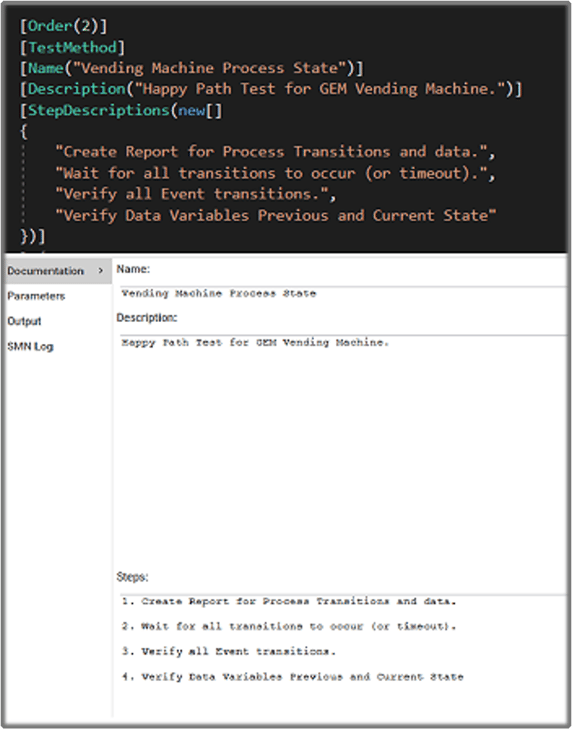
Task: Click the Name field showing Vending Machine Process State
Action: [343, 294]
